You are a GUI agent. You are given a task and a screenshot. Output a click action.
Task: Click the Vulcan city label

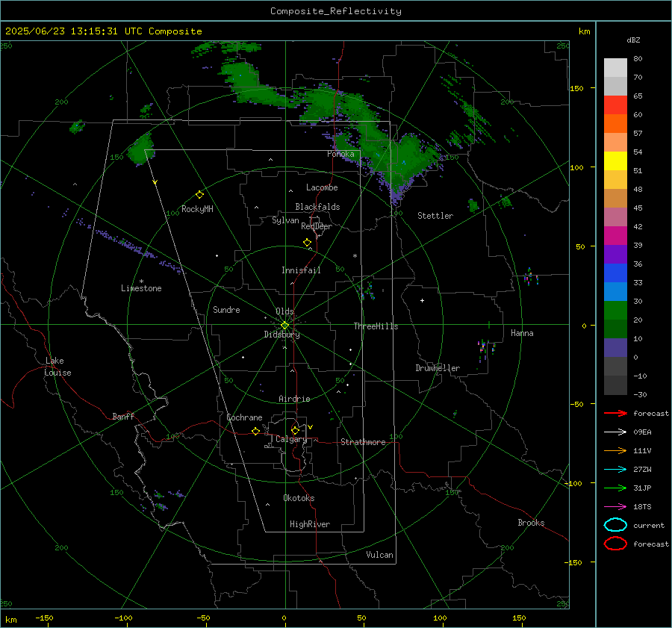click(379, 555)
